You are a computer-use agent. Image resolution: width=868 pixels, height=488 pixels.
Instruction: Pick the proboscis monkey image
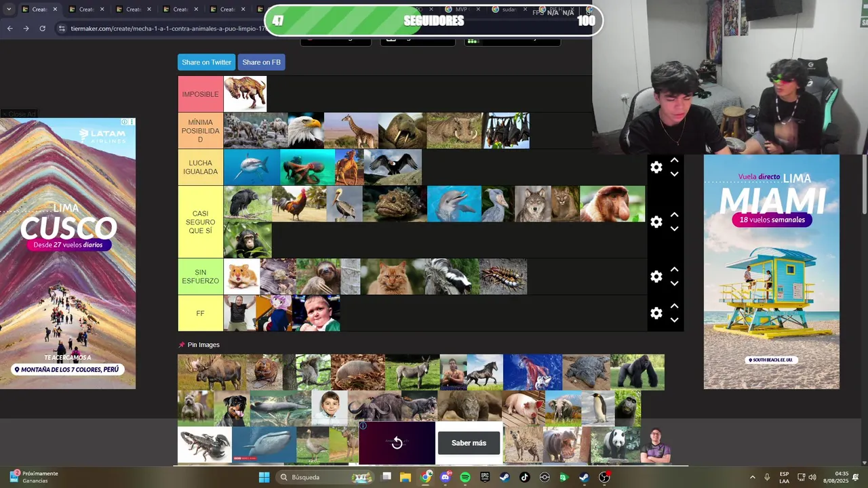(612, 204)
